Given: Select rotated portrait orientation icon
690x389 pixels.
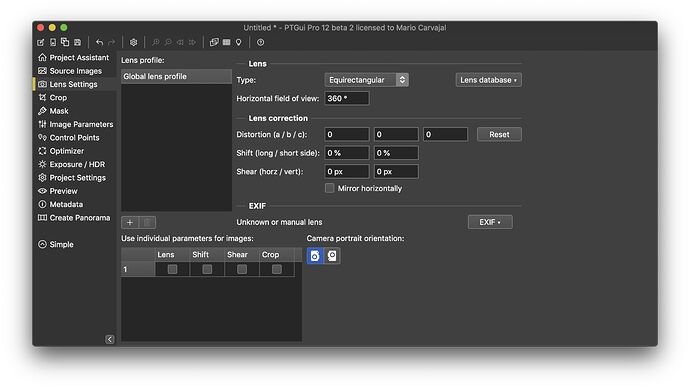Looking at the screenshot, I should (x=332, y=256).
